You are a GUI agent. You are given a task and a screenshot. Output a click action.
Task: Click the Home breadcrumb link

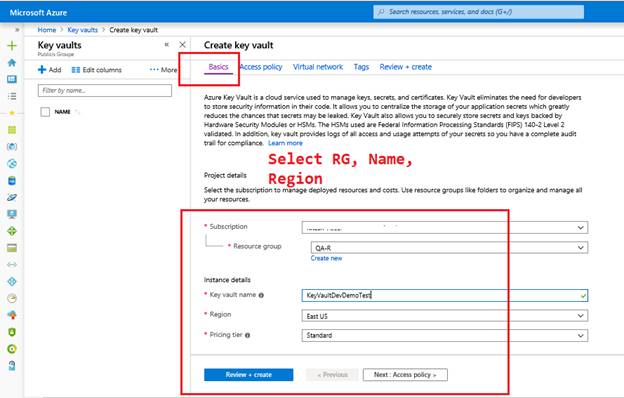pyautogui.click(x=47, y=30)
